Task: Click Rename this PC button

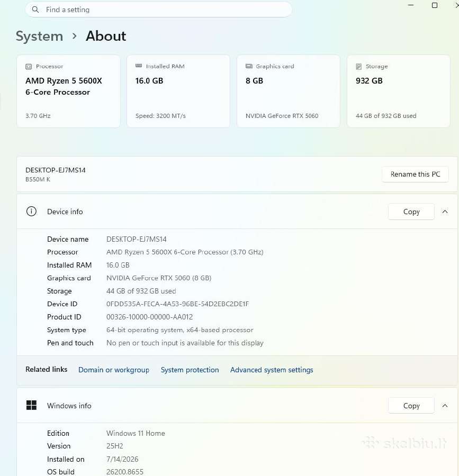Action: (415, 174)
